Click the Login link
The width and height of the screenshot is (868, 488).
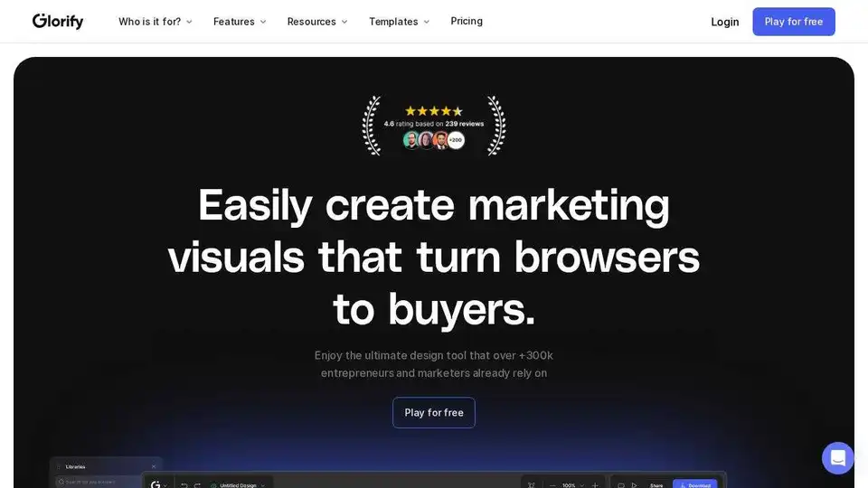tap(724, 22)
